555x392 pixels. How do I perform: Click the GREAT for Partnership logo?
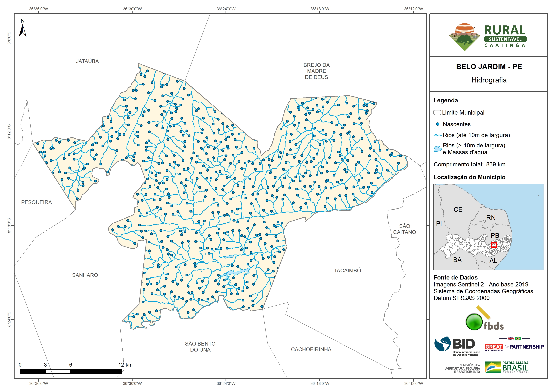tap(514, 347)
